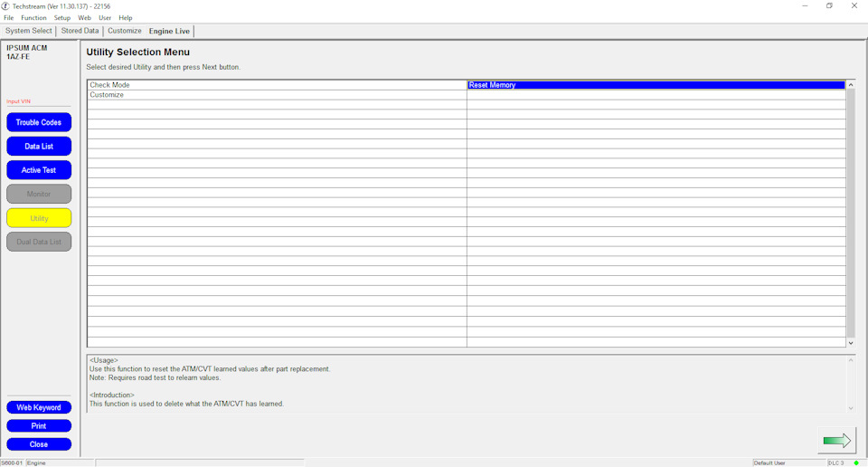Click the usage description scroll down arrow

[851, 408]
